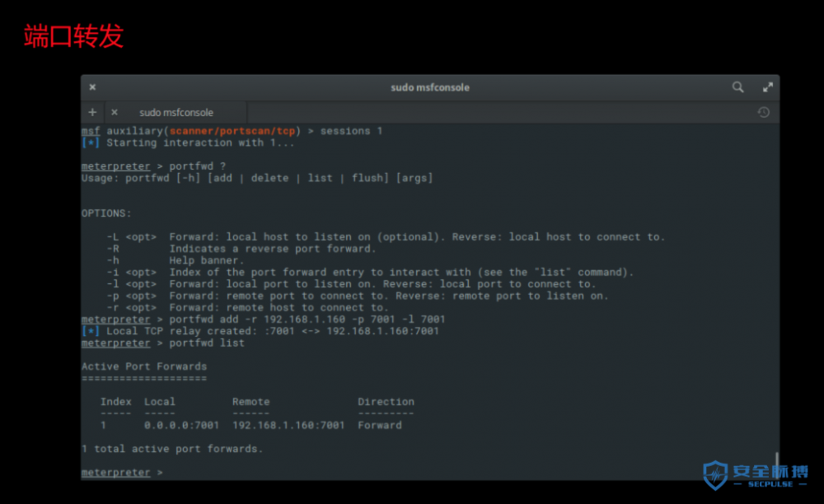Click the Forward direction cell
Viewport: 824px width, 504px height.
pos(379,425)
